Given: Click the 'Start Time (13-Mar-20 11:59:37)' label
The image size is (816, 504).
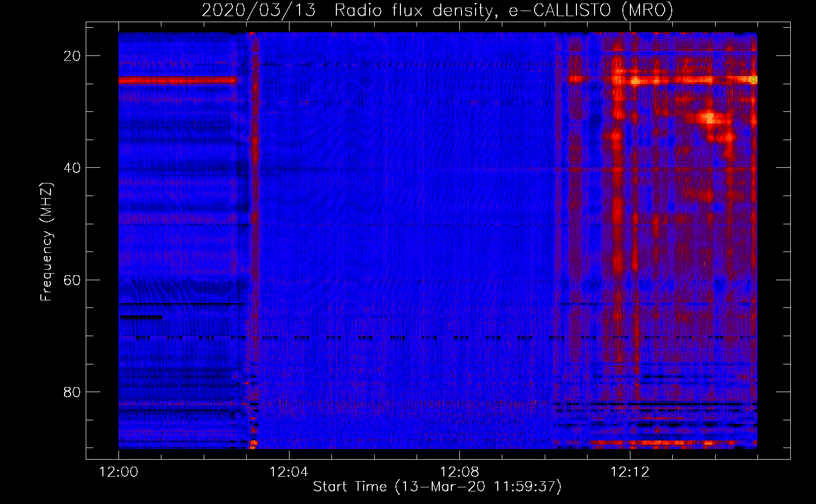Looking at the screenshot, I should [437, 486].
